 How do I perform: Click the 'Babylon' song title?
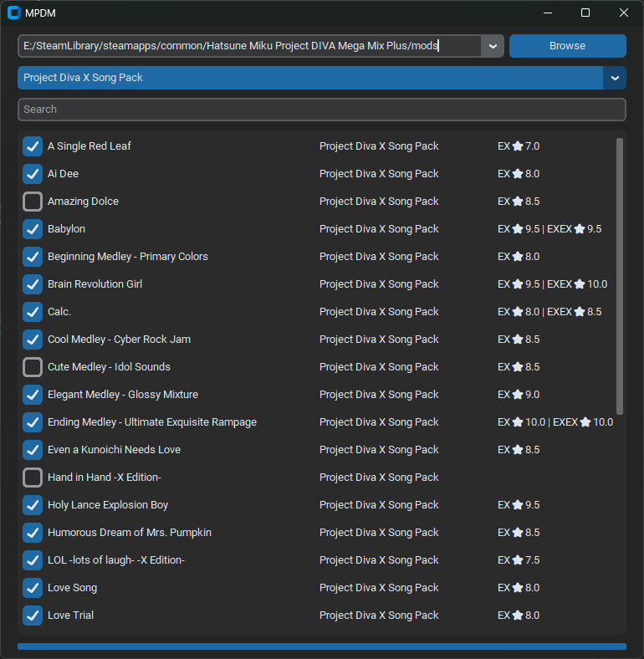(x=66, y=229)
